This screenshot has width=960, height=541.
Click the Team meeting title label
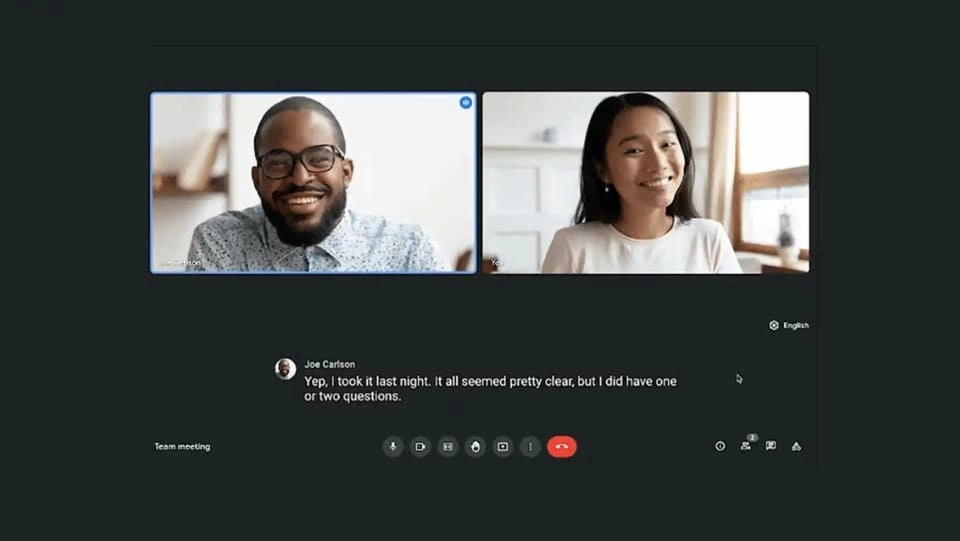[182, 447]
